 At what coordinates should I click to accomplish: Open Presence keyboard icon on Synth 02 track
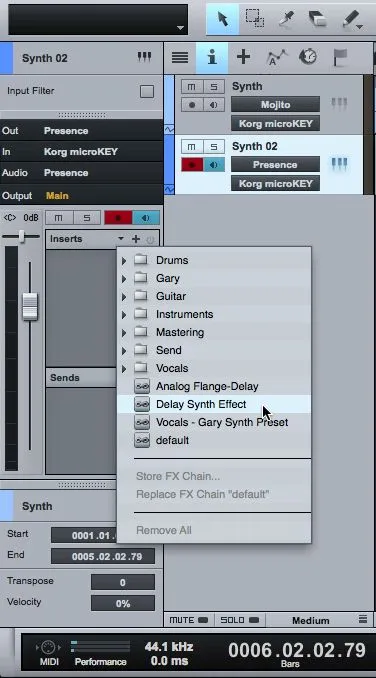click(339, 164)
